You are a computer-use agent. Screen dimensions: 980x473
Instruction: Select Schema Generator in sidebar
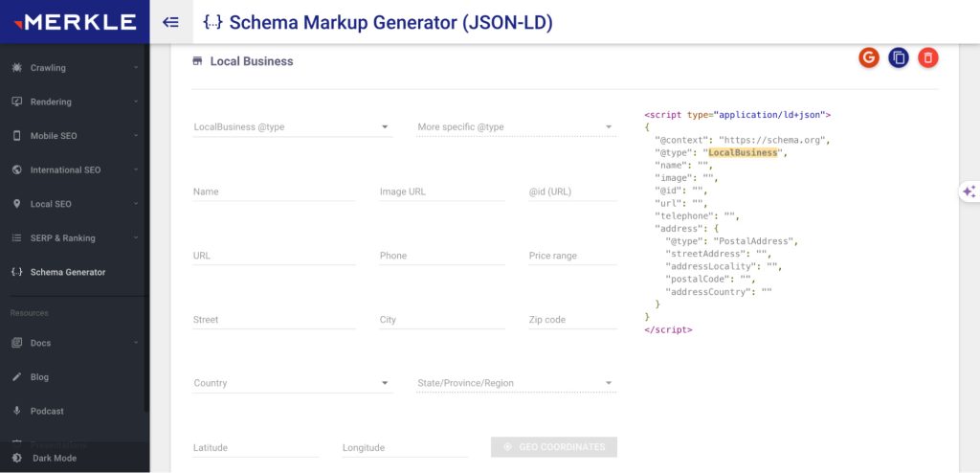[67, 272]
